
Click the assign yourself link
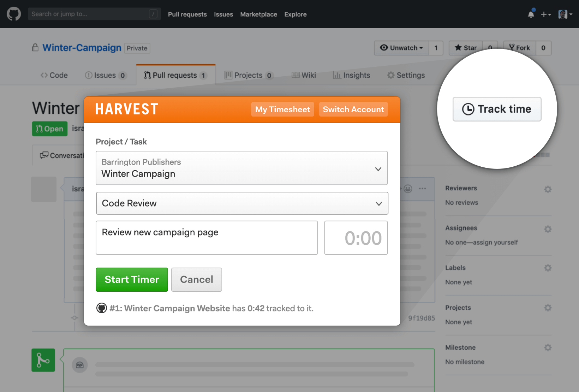click(495, 242)
